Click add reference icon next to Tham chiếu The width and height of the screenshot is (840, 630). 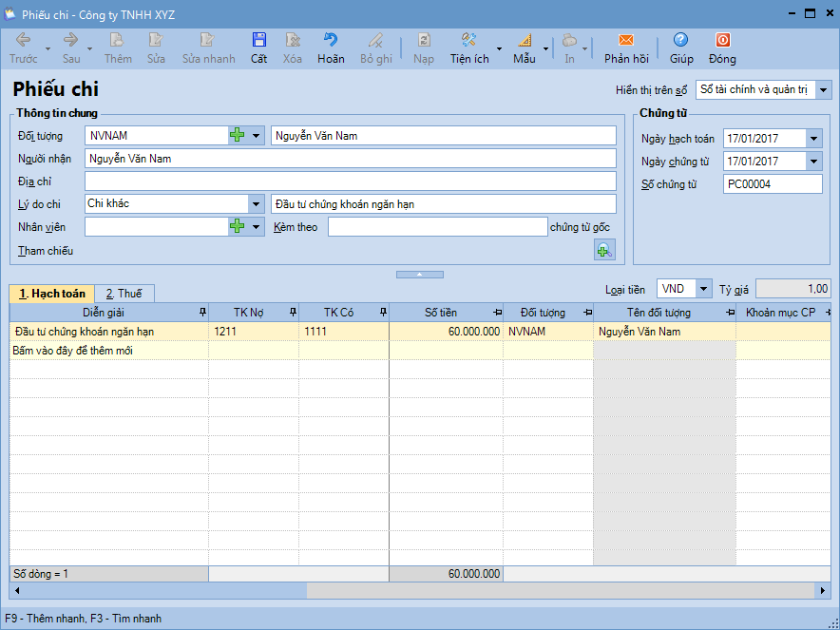click(x=604, y=250)
